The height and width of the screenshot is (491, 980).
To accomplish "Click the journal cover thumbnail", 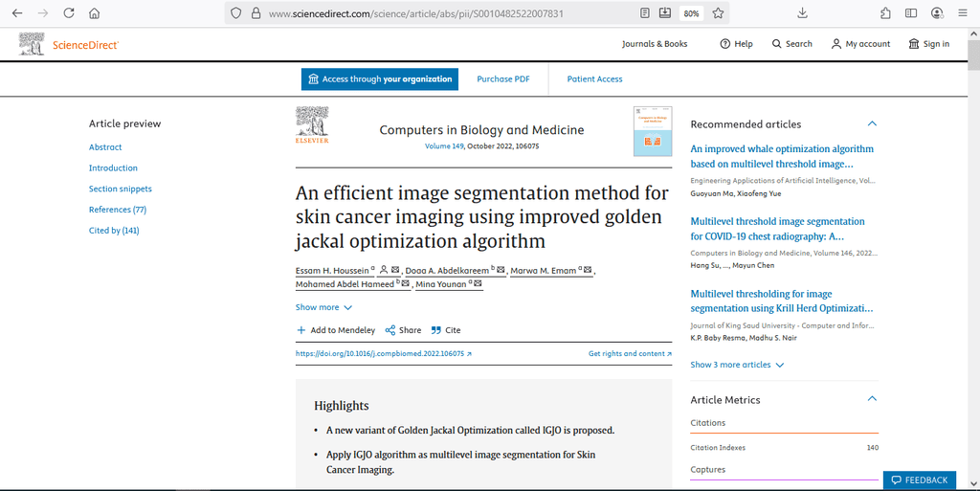I will (653, 131).
